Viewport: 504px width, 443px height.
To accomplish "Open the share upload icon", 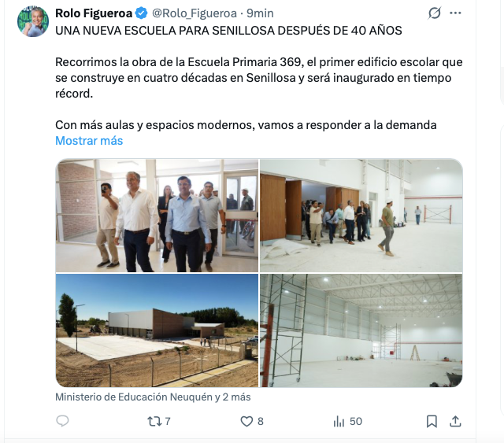I will click(x=455, y=421).
